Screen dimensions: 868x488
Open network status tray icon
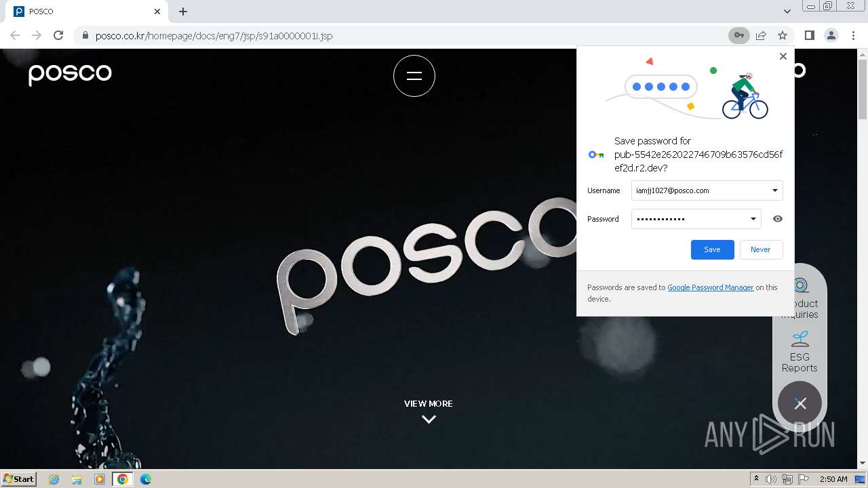(x=787, y=479)
